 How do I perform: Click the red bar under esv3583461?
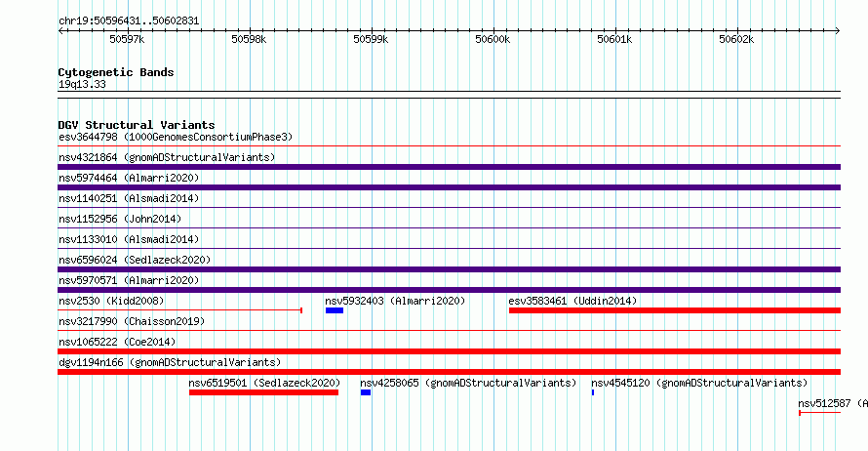click(675, 310)
